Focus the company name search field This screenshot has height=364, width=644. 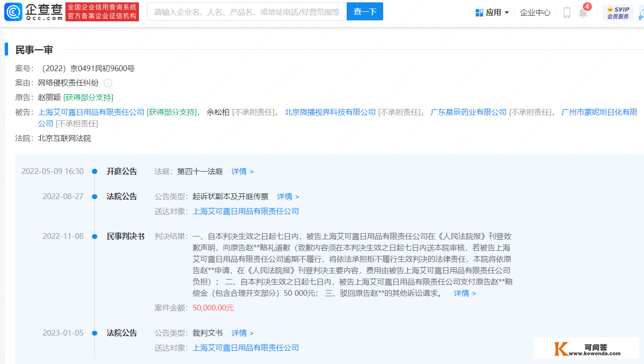pyautogui.click(x=247, y=11)
